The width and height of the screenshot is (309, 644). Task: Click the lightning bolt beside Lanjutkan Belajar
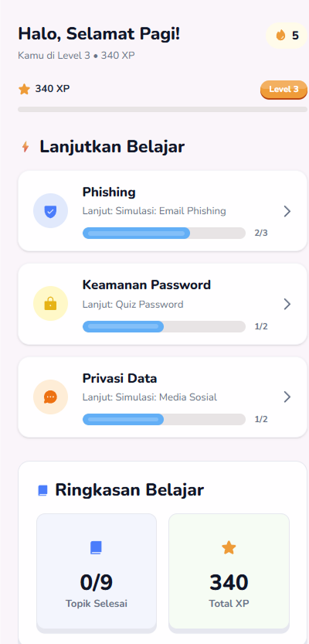[x=25, y=147]
